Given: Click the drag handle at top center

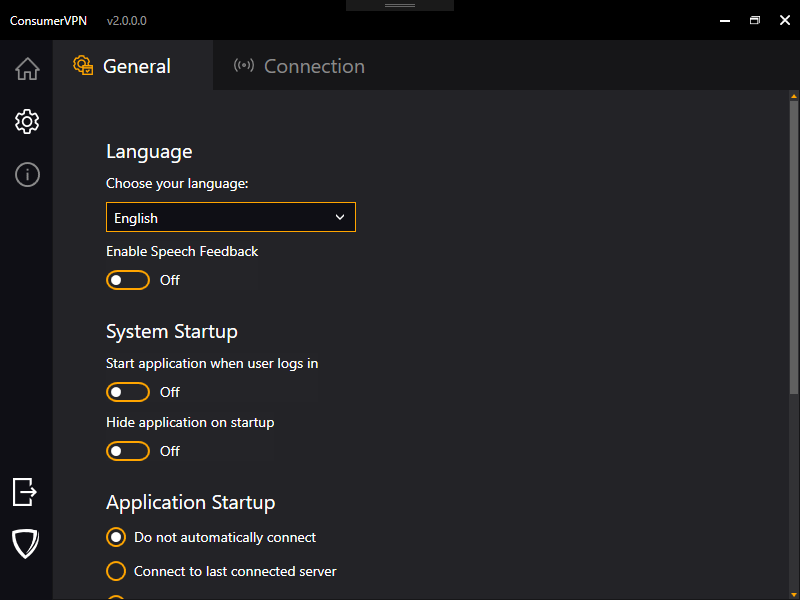Looking at the screenshot, I should pyautogui.click(x=399, y=5).
